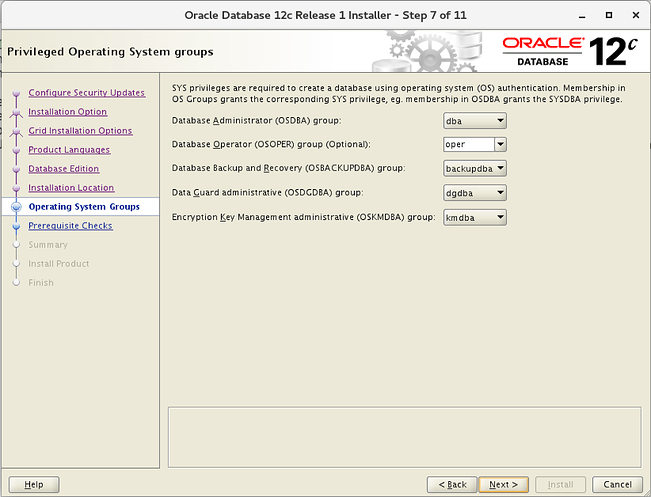The height and width of the screenshot is (497, 651).
Task: Select Operating System Groups step
Action: [x=84, y=207]
